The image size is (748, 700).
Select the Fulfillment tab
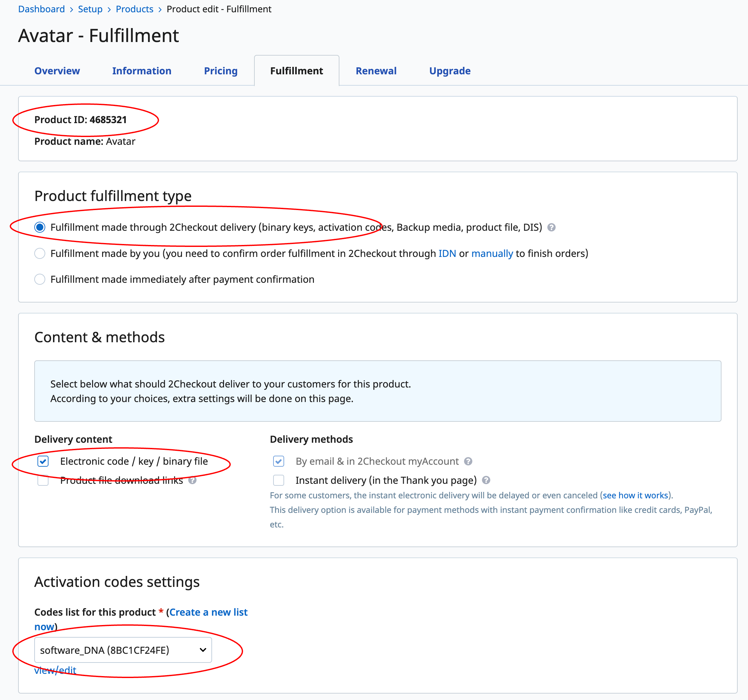296,71
